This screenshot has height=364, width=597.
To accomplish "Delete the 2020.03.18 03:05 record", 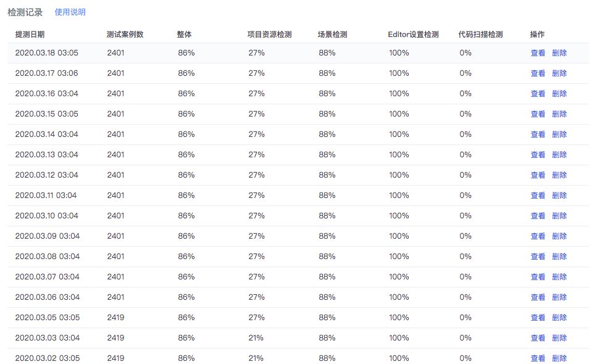I will (559, 53).
